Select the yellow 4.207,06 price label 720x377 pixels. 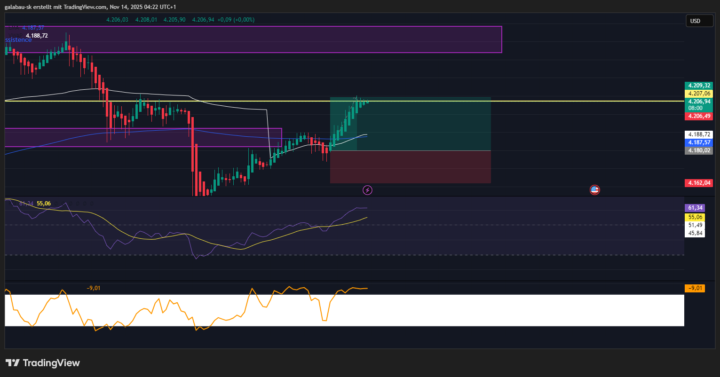point(699,94)
